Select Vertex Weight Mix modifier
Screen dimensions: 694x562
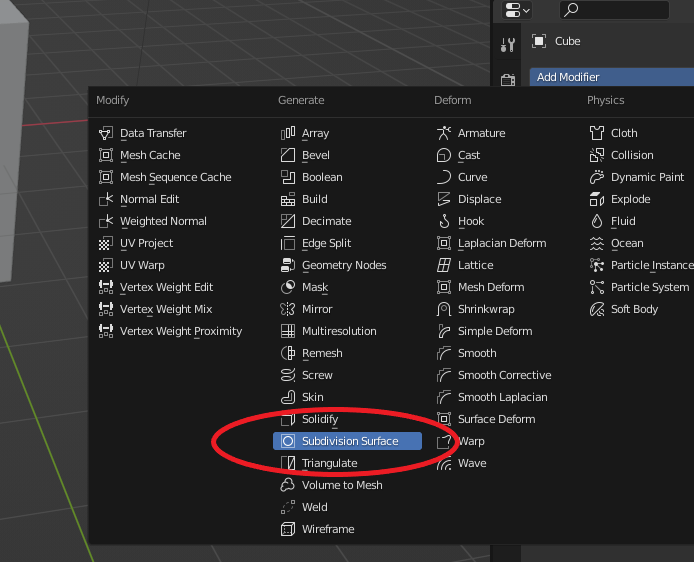tap(166, 309)
